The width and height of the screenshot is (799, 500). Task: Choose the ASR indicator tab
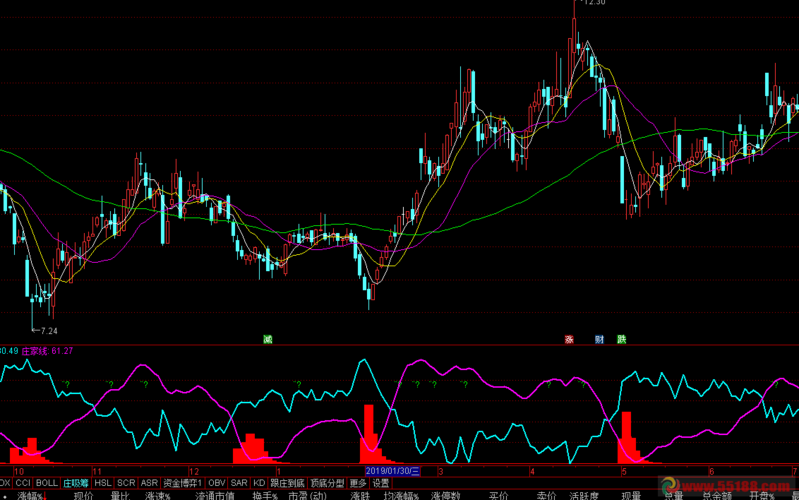coord(149,482)
